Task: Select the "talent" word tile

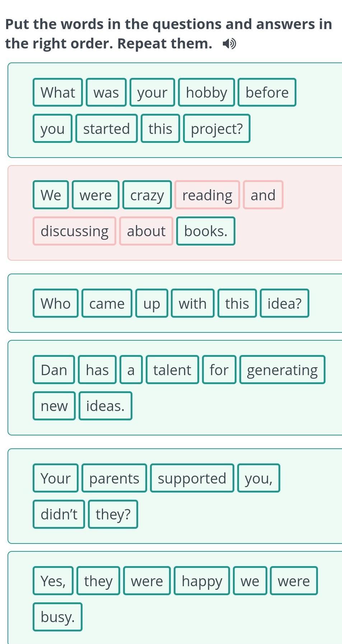Action: [x=172, y=370]
